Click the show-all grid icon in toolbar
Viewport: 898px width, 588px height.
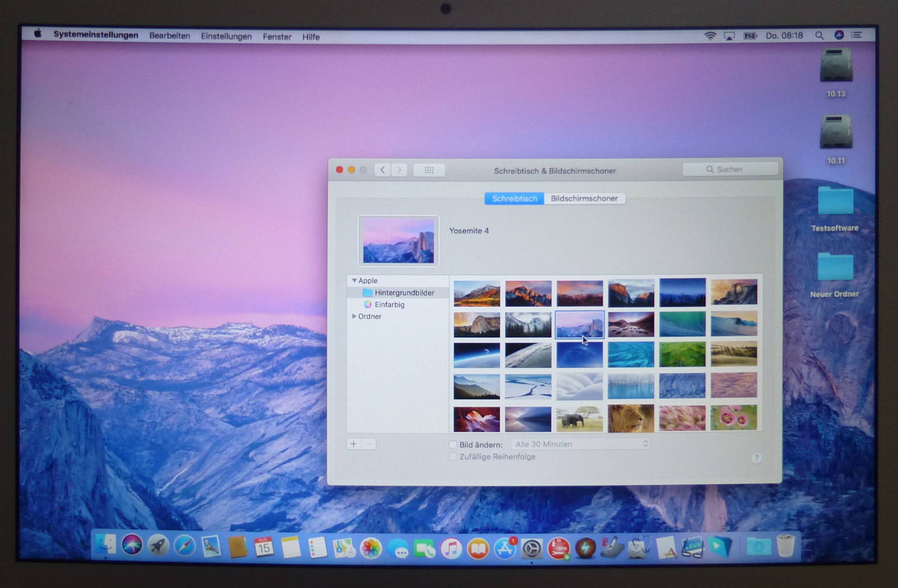(x=429, y=170)
